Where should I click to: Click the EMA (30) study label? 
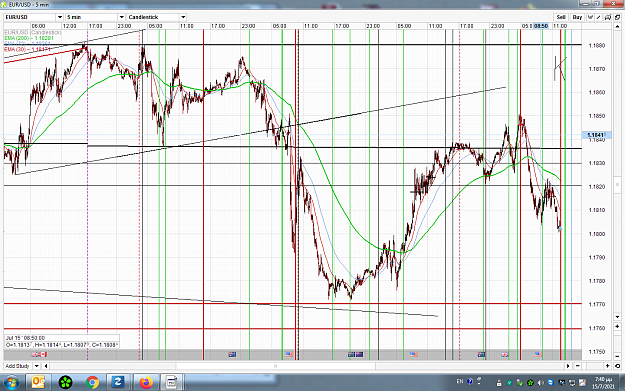[x=27, y=49]
